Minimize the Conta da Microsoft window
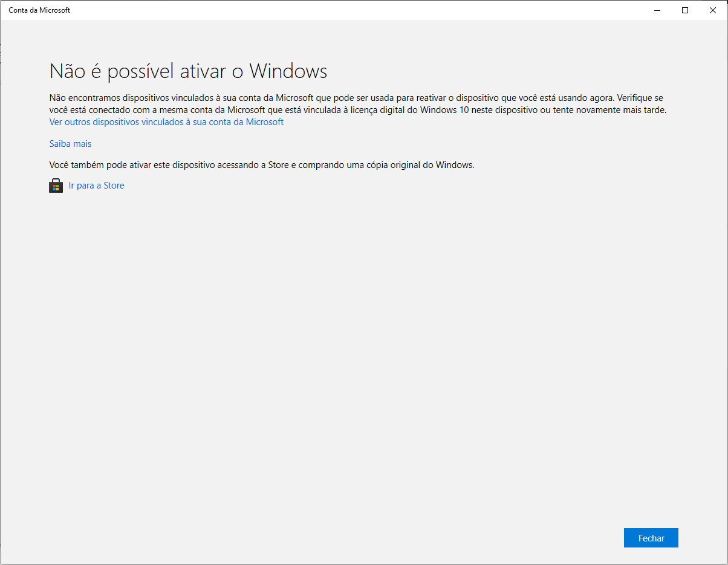Screen dimensions: 728x565 657,10
